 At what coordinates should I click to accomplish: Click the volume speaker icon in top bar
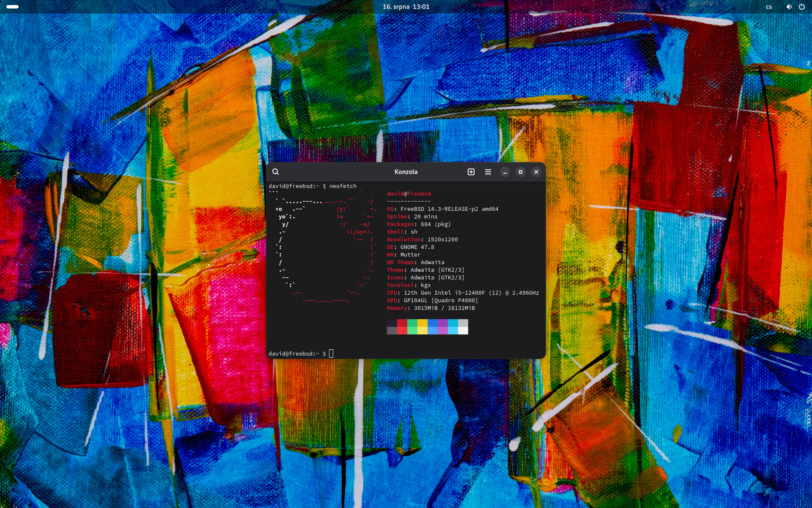coord(789,7)
